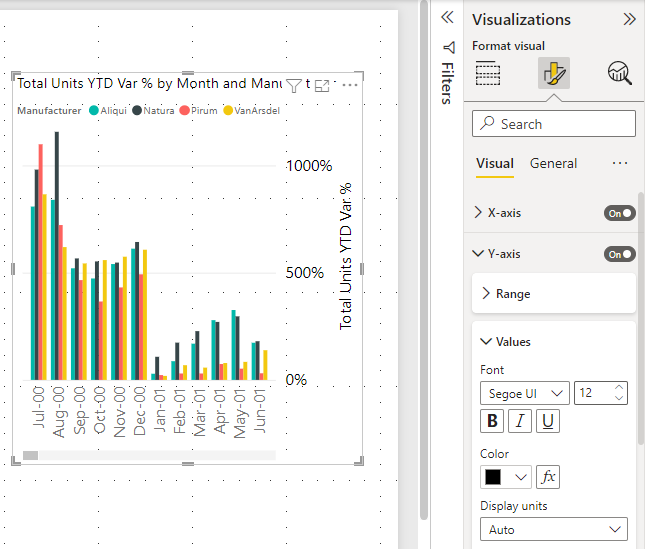This screenshot has width=645, height=549.
Task: Open conditional formatting fx for color
Action: point(548,477)
